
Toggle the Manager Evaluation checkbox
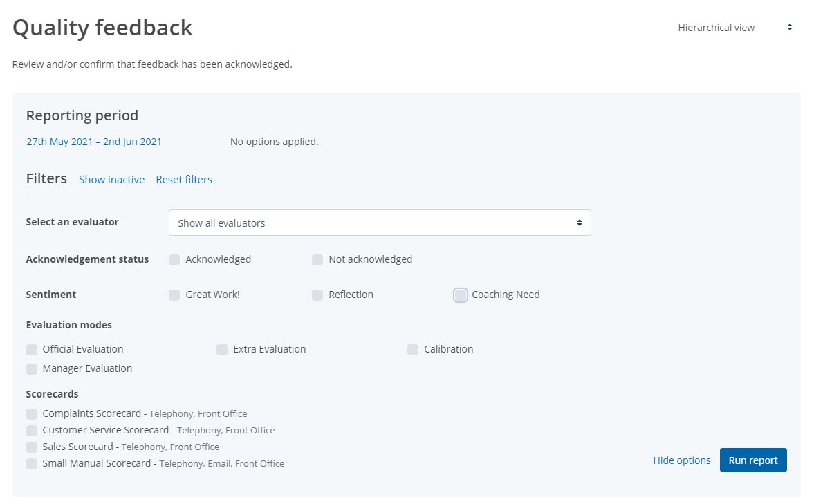[32, 368]
